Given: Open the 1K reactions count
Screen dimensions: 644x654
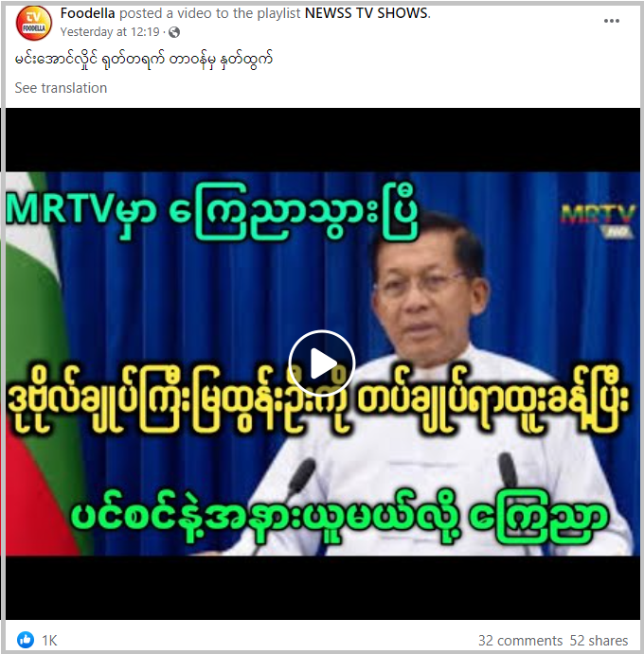Looking at the screenshot, I should (x=49, y=641).
